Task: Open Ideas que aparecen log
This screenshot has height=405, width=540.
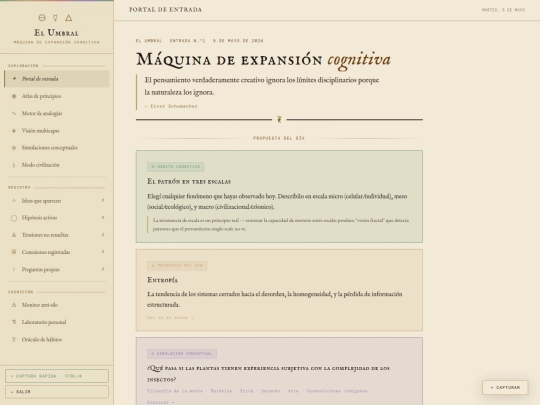Action: click(57, 200)
